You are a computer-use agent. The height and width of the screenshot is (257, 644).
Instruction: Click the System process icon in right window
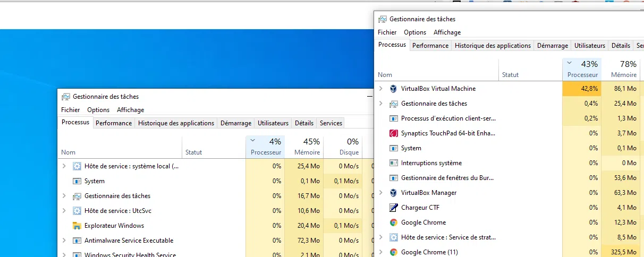tap(394, 148)
